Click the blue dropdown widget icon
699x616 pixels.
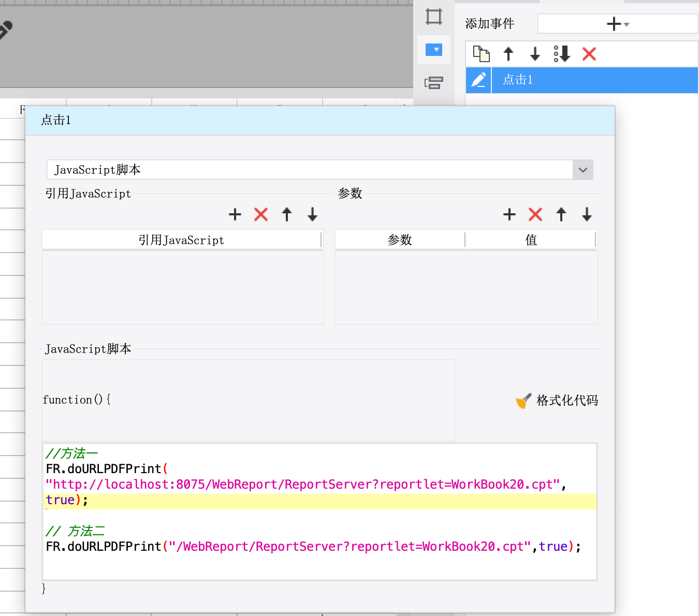[434, 50]
